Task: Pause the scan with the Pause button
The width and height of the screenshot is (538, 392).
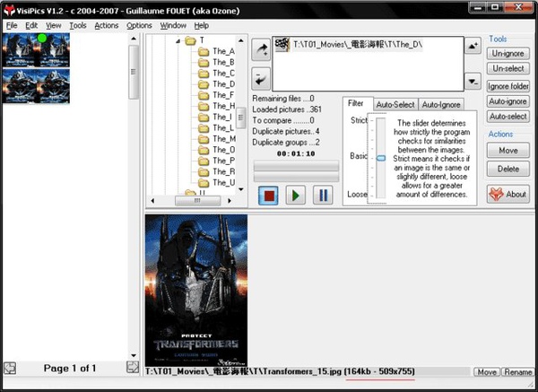Action: click(x=323, y=196)
